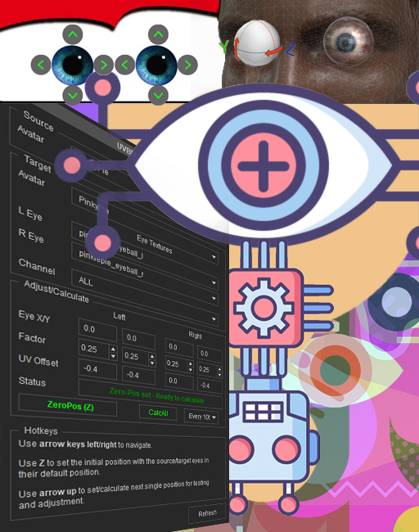Click the down arrow below the right eye
This screenshot has width=419, height=532.
pyautogui.click(x=158, y=95)
